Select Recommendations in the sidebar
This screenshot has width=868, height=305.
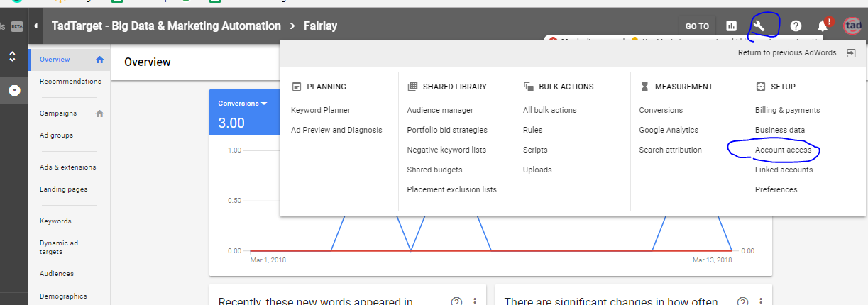point(70,81)
